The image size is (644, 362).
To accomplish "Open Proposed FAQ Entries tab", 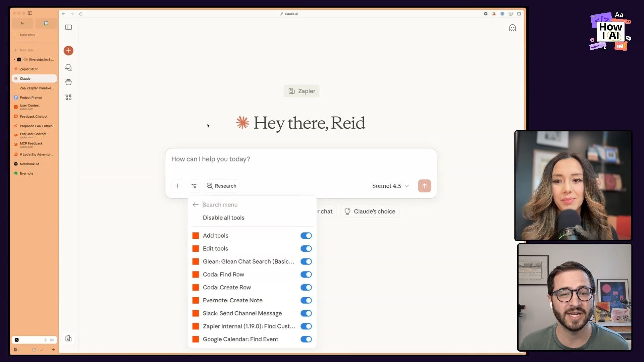I will coord(34,126).
